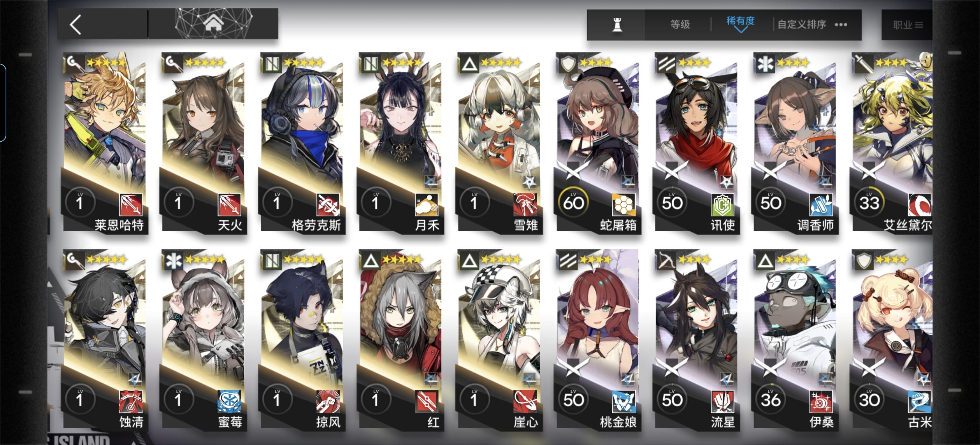Image resolution: width=980 pixels, height=445 pixels.
Task: Tap the sniper class icon on 流星's card
Action: point(665,261)
